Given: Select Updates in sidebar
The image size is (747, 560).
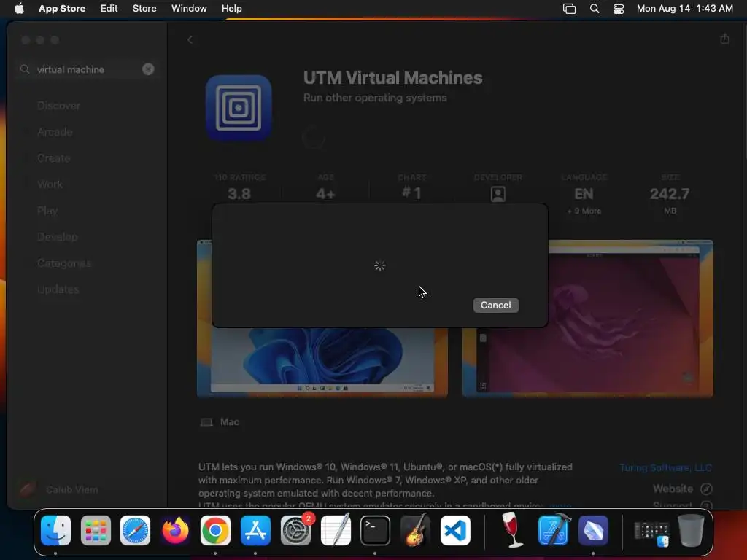Looking at the screenshot, I should click(58, 289).
